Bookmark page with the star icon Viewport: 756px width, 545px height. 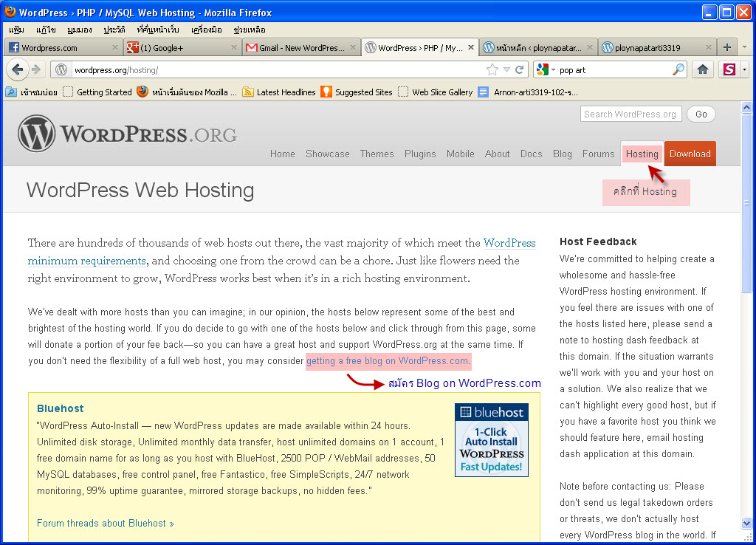coord(492,70)
